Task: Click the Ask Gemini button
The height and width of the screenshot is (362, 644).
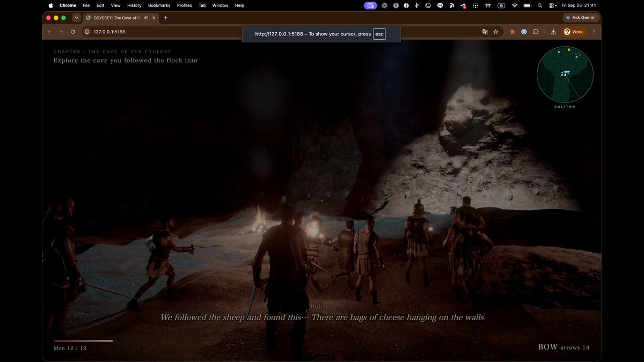Action: pyautogui.click(x=580, y=18)
